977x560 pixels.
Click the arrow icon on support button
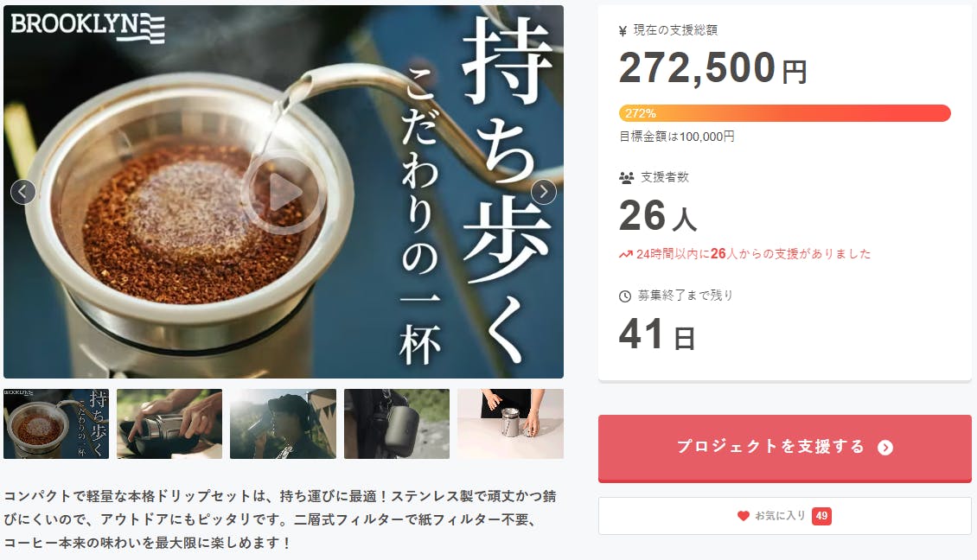[x=884, y=448]
